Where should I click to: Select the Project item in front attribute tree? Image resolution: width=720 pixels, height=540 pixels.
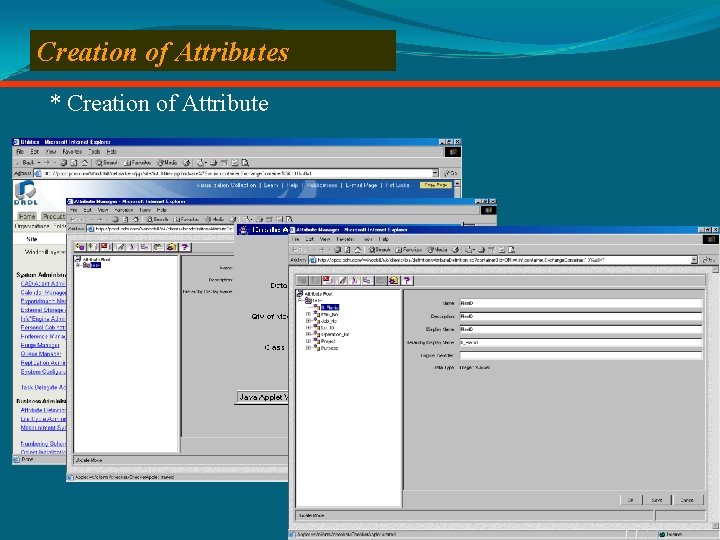coord(328,341)
